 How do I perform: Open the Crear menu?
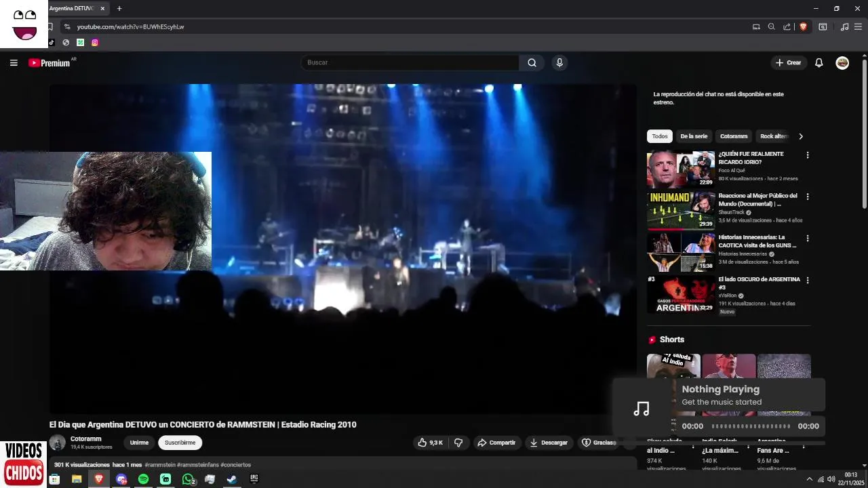[788, 62]
